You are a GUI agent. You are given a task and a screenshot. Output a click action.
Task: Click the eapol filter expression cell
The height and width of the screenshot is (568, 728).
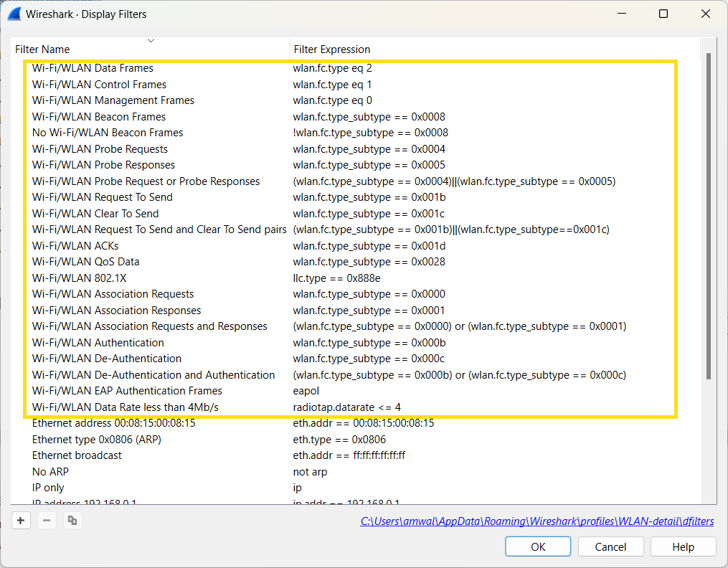pos(306,391)
